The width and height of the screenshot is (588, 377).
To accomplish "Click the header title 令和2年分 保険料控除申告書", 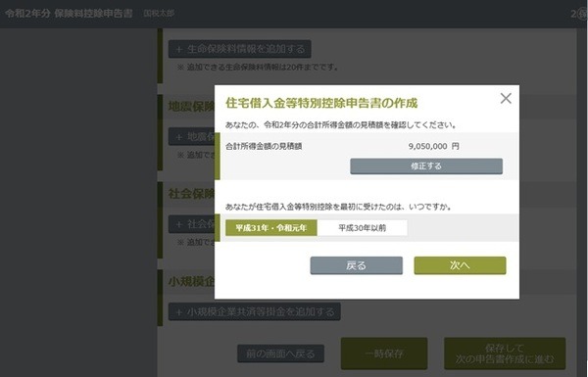I will pyautogui.click(x=69, y=14).
